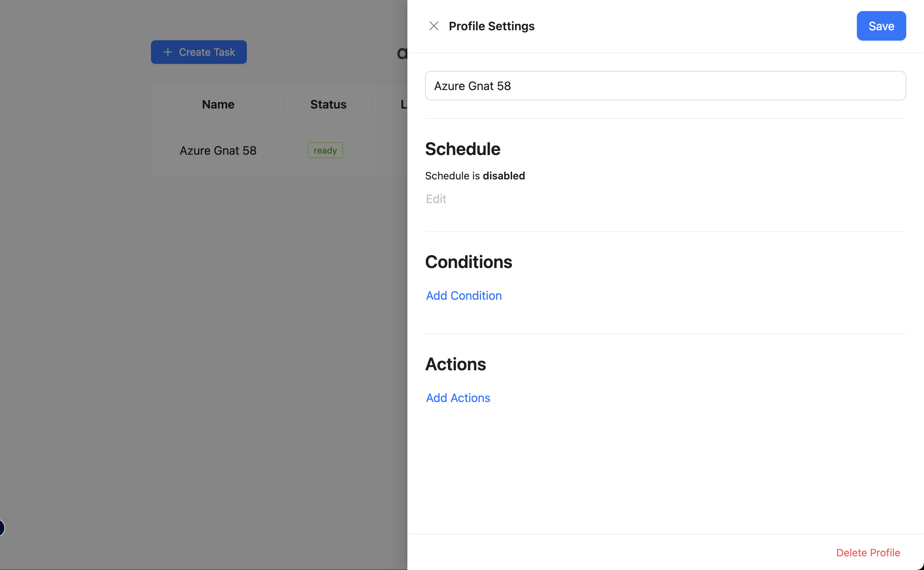924x570 pixels.
Task: Click the Status column header
Action: click(328, 104)
